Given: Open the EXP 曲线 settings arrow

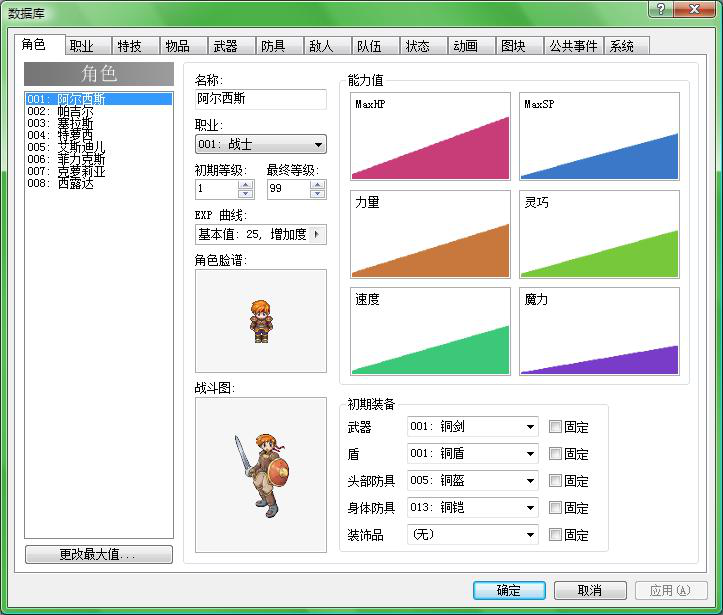Looking at the screenshot, I should point(317,234).
